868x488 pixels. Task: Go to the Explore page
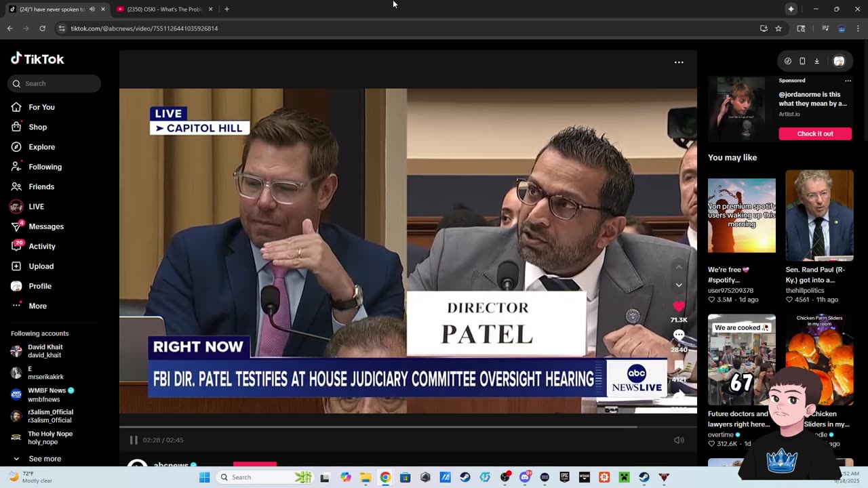(42, 147)
